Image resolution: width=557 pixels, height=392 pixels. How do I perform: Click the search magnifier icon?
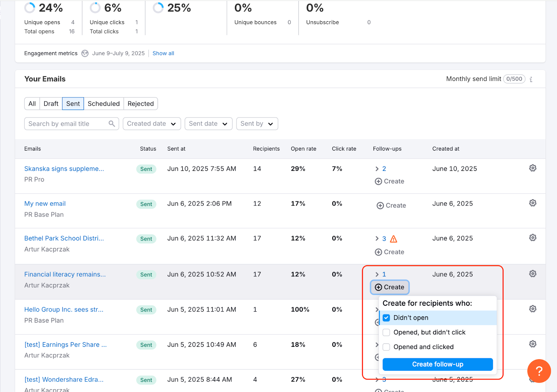(x=112, y=124)
